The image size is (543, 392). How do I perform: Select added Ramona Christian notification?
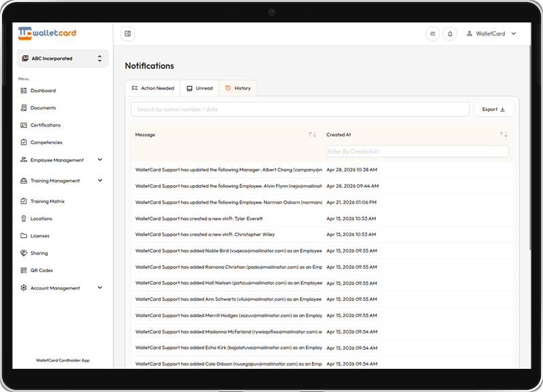[322, 267]
